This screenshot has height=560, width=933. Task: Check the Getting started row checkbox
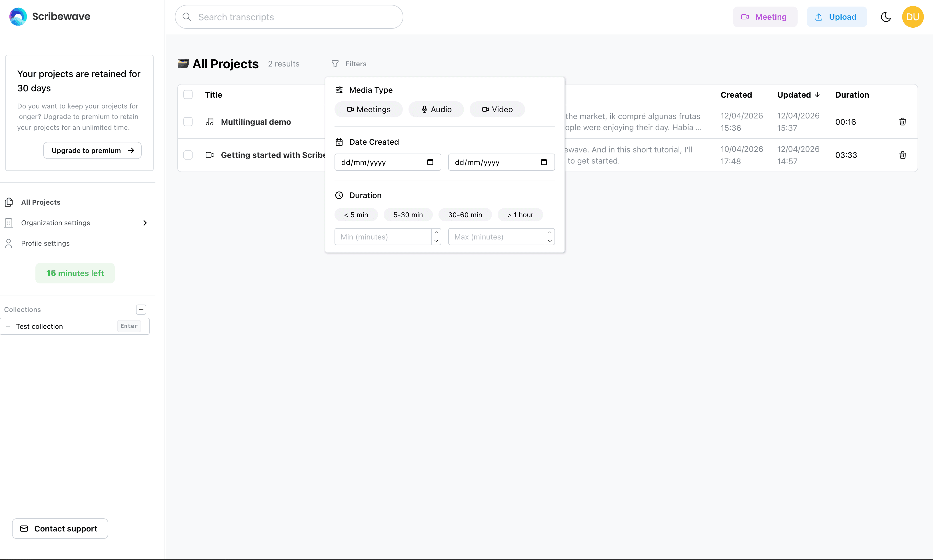[x=188, y=155]
